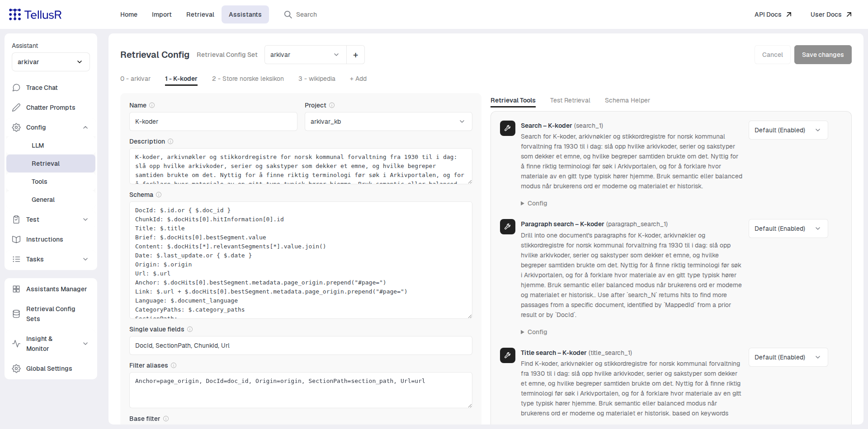
Task: Click the Chatter Prompts pencil icon
Action: click(x=16, y=107)
